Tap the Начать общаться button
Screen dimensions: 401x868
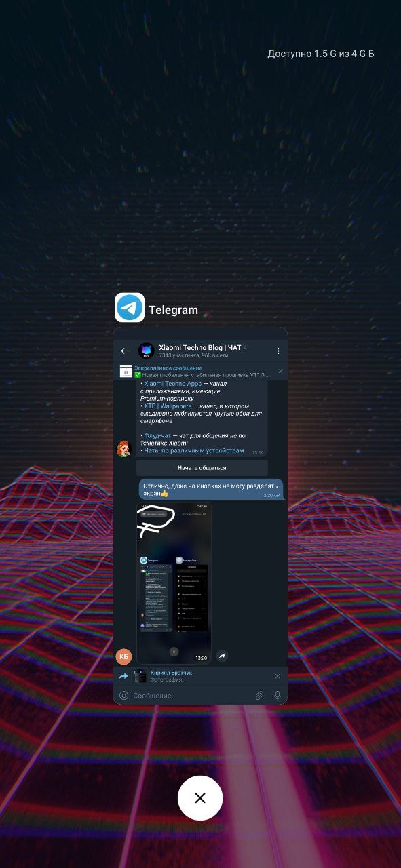coord(202,467)
